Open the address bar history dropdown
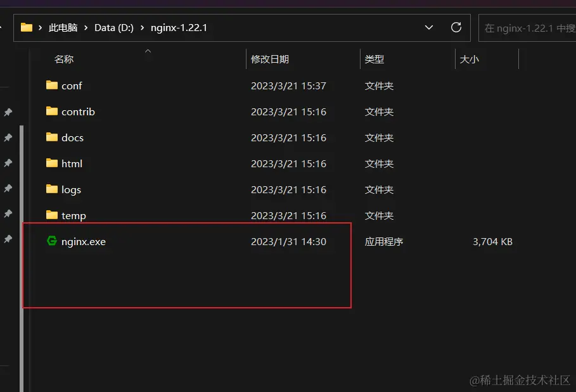576x392 pixels. (x=429, y=27)
